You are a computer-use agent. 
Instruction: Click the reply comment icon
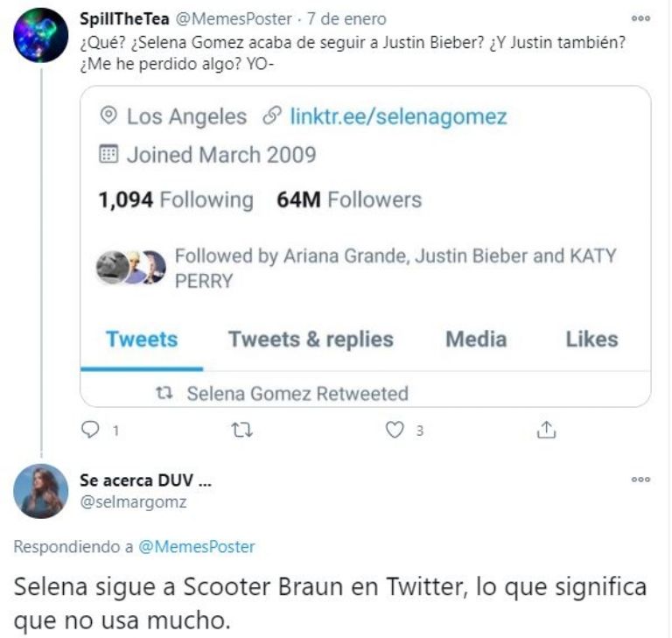87,430
